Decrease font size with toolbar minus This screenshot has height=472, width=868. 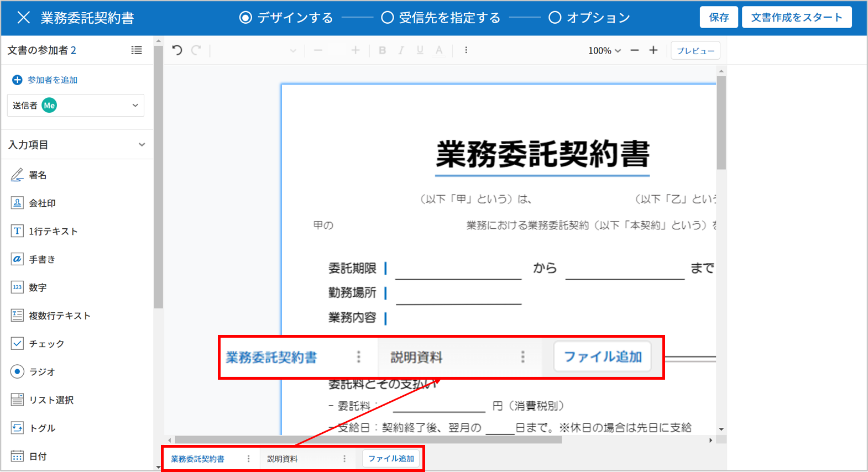click(x=318, y=50)
